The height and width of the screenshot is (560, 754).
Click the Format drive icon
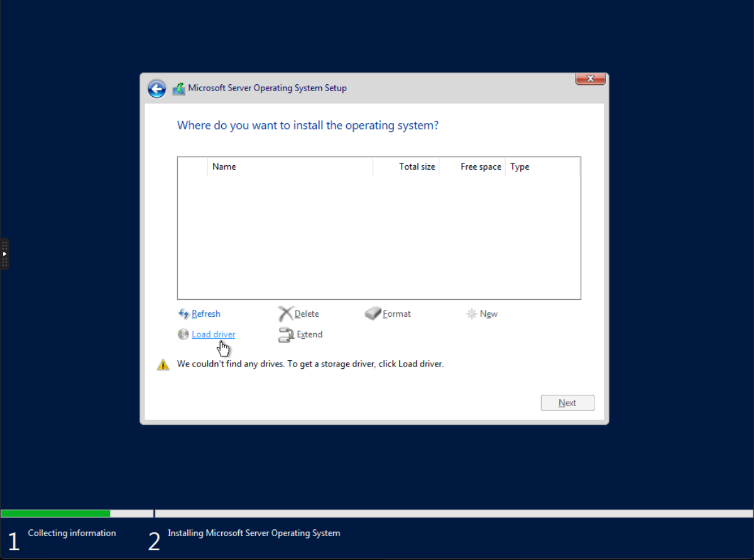[x=373, y=314]
